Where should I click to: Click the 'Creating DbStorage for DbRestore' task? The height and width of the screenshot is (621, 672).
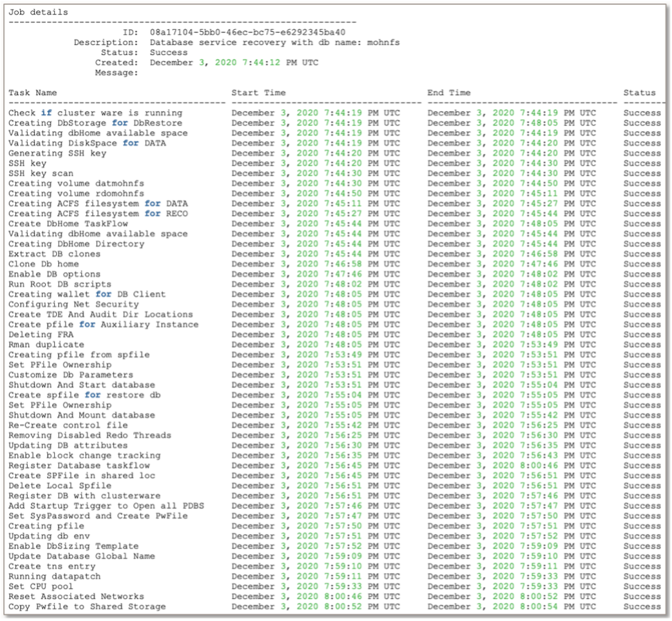(x=95, y=123)
